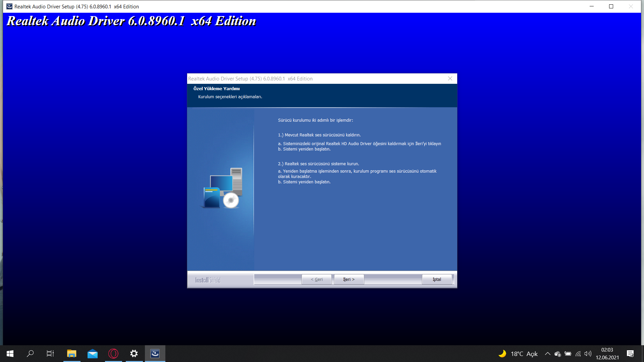
Task: Open File Explorer from taskbar
Action: pos(72,354)
